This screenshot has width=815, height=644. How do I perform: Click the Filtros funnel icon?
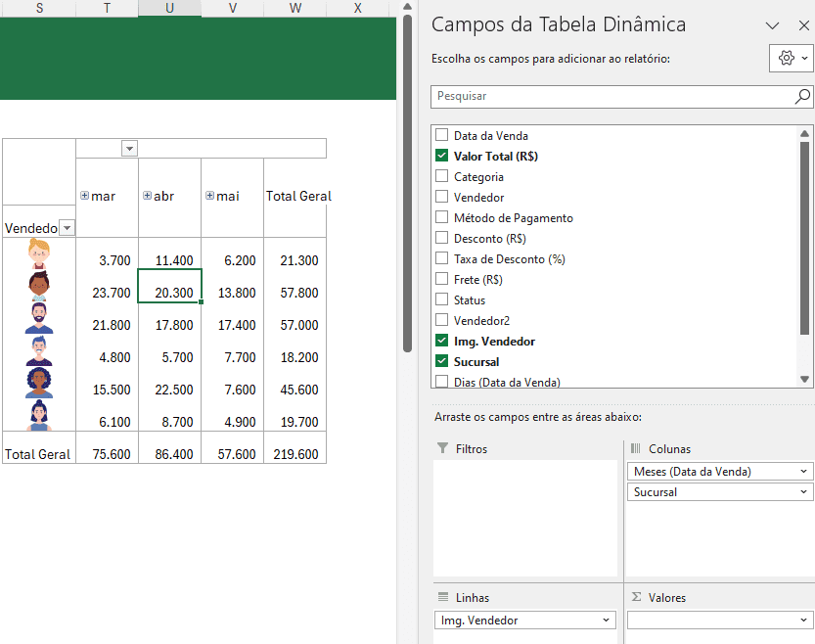[442, 447]
